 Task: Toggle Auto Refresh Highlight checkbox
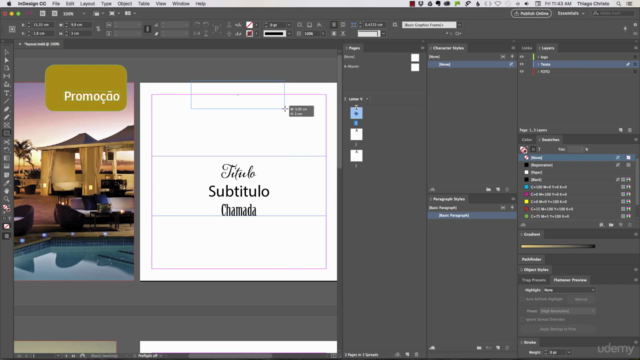pos(522,299)
